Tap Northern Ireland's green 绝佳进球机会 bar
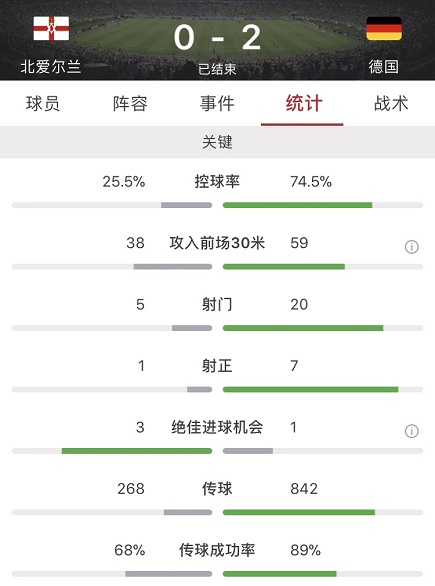 point(137,451)
